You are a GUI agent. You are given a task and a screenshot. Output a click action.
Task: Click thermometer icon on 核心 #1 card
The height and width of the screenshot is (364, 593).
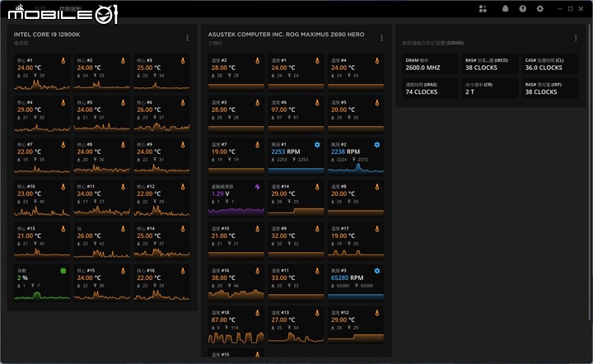pos(63,60)
